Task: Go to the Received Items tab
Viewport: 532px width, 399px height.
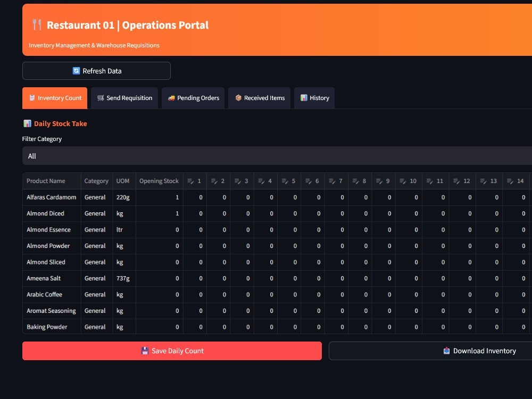Action: [x=260, y=98]
